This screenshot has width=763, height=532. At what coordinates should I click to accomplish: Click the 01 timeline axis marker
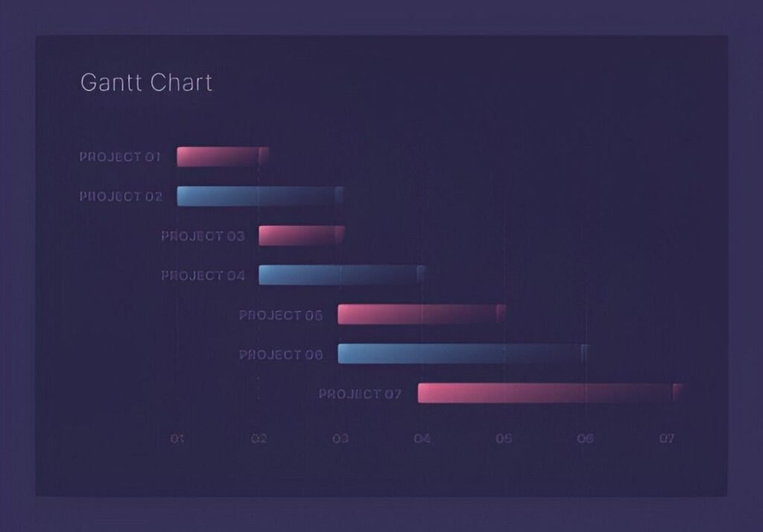pyautogui.click(x=177, y=439)
